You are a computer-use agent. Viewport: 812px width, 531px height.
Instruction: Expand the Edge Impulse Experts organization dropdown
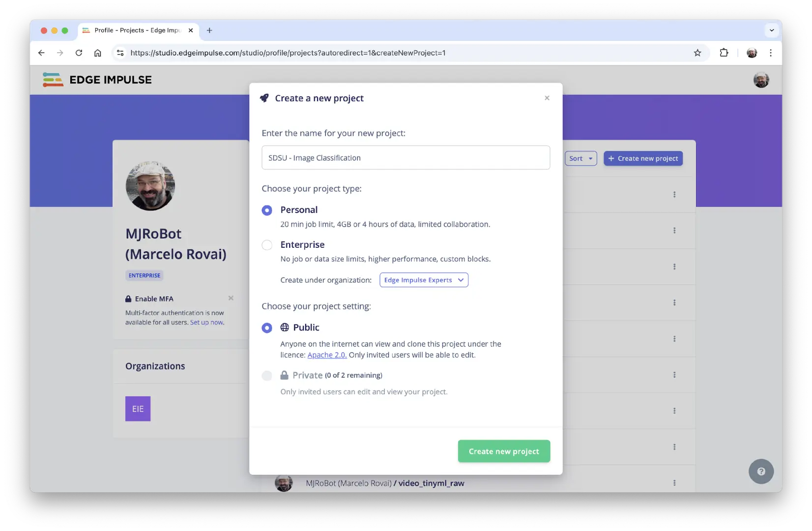point(424,280)
